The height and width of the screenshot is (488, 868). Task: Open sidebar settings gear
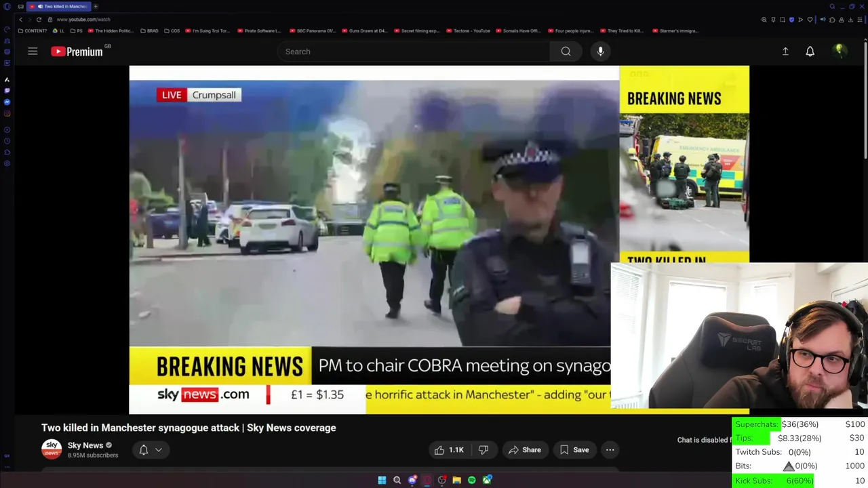pyautogui.click(x=7, y=163)
